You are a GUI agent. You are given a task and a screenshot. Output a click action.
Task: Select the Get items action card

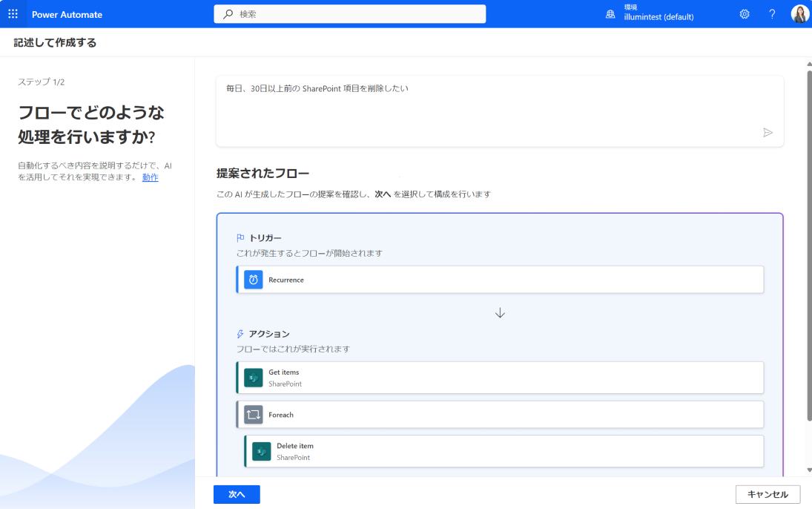500,378
